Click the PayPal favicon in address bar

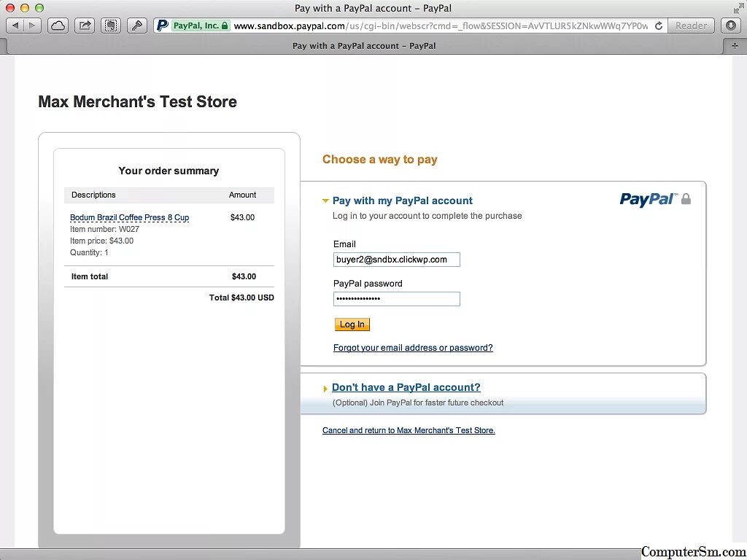163,26
